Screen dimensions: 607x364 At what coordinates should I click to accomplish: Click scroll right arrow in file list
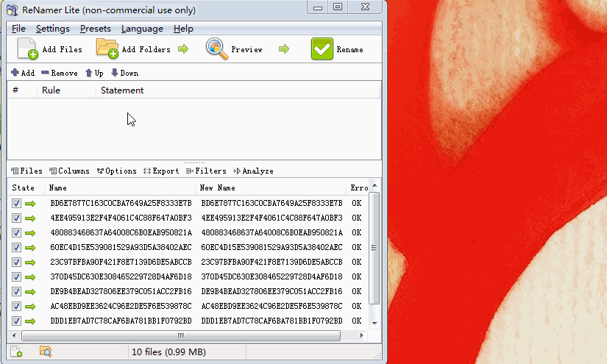pyautogui.click(x=361, y=335)
